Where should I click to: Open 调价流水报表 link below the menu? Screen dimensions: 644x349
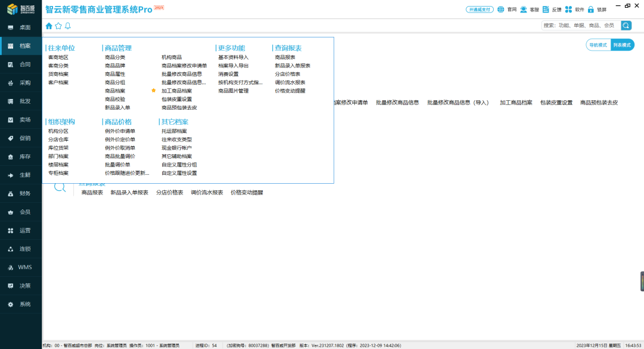tap(207, 193)
